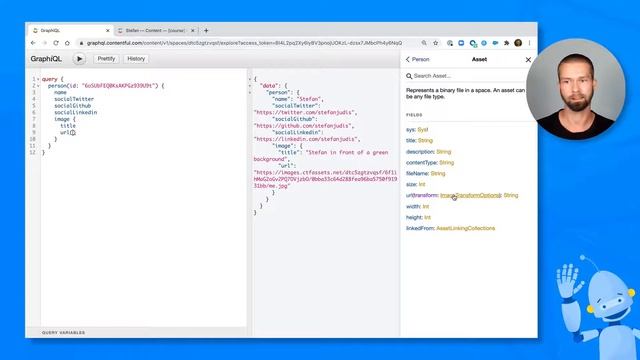Image resolution: width=640 pixels, height=360 pixels.
Task: Open the browser extensions puzzle icon
Action: click(507, 43)
